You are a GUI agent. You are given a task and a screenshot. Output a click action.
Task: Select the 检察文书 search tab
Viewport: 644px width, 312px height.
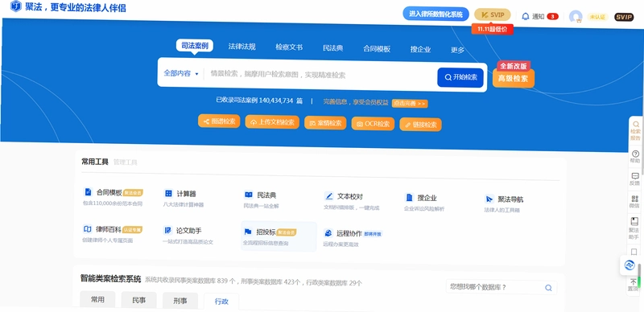289,47
